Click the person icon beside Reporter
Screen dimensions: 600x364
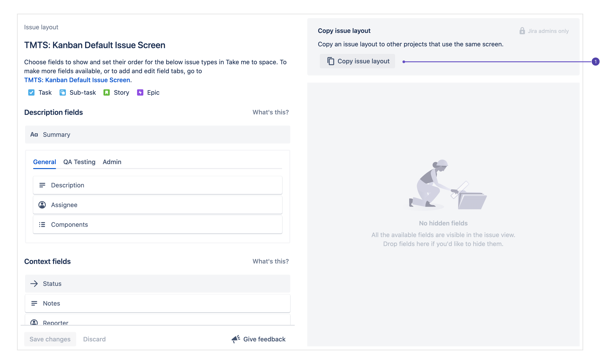coord(34,322)
